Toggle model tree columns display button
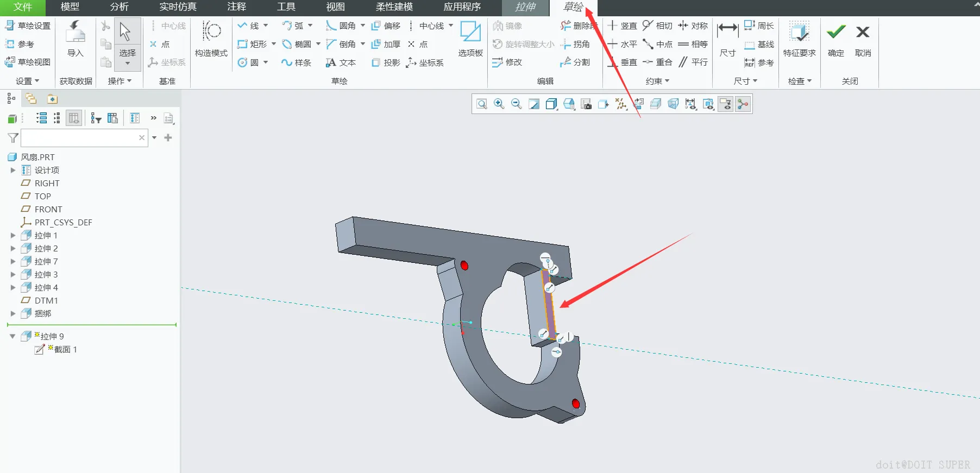 [74, 118]
